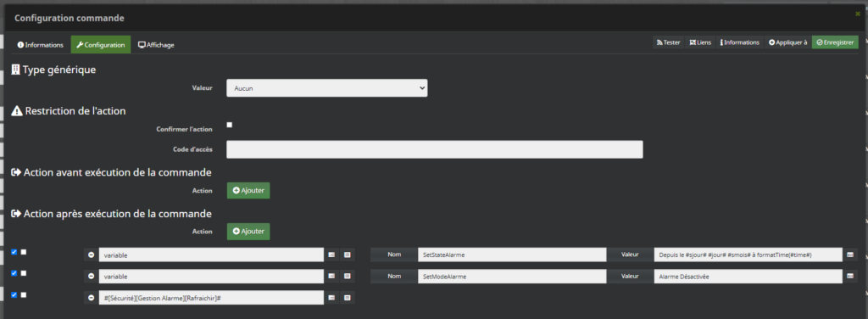868x319 pixels.
Task: Open keyword action picker for Rafraichir row
Action: pyautogui.click(x=331, y=298)
